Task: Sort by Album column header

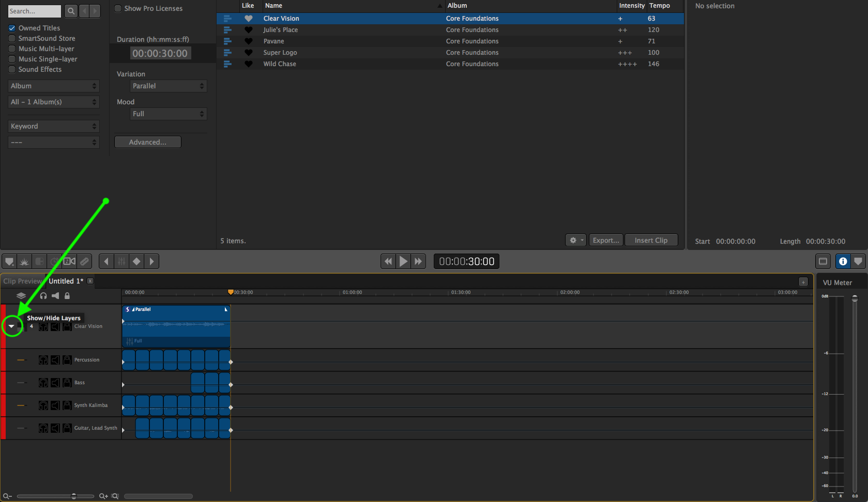Action: 531,6
